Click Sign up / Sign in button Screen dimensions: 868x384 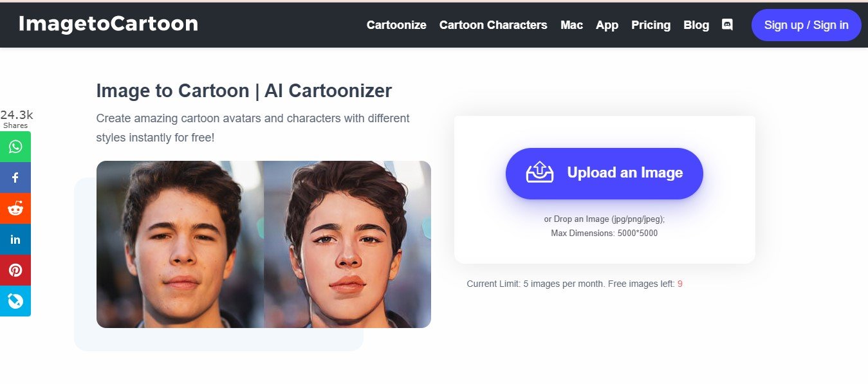[806, 25]
